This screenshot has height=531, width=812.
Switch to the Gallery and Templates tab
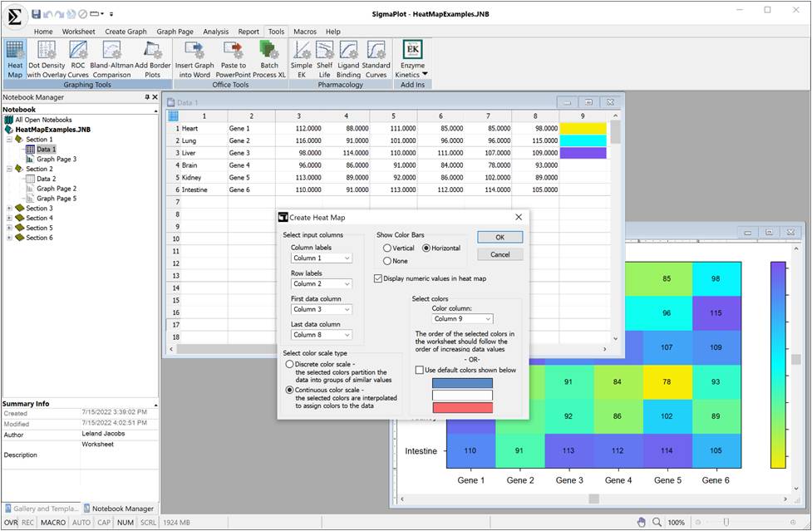coord(42,509)
